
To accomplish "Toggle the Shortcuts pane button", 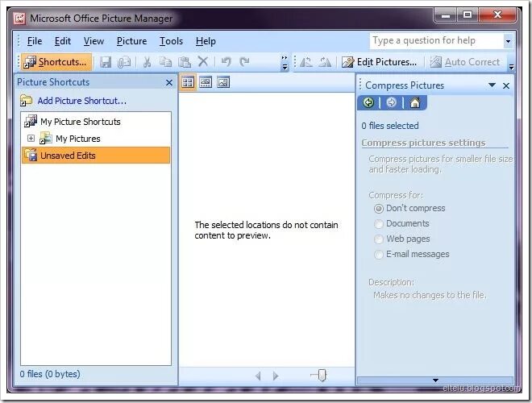I will click(56, 62).
